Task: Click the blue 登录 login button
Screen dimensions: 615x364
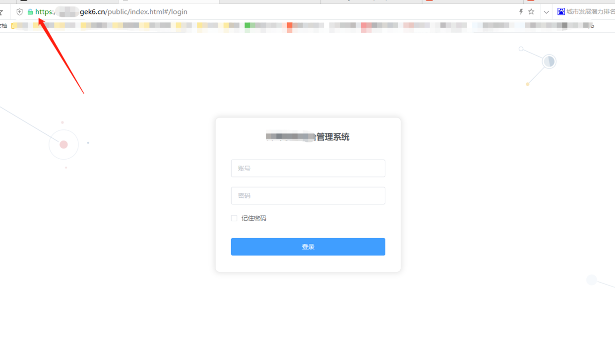Action: 308,246
